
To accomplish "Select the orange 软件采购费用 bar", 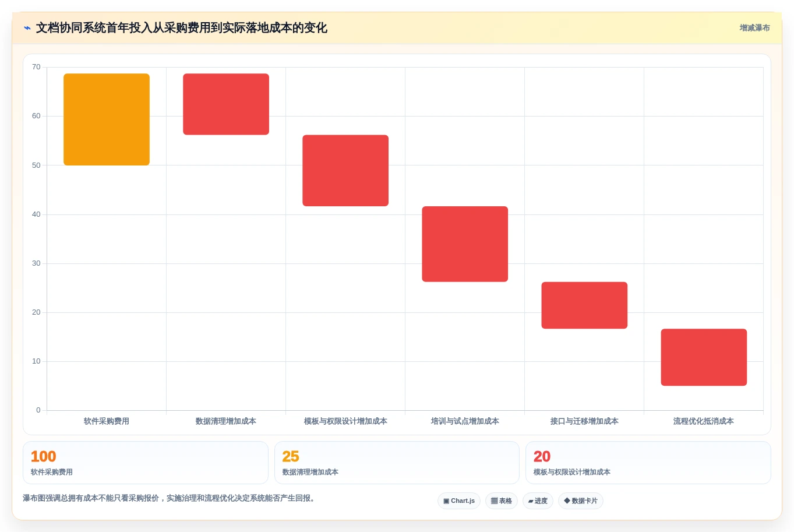I will pos(107,119).
